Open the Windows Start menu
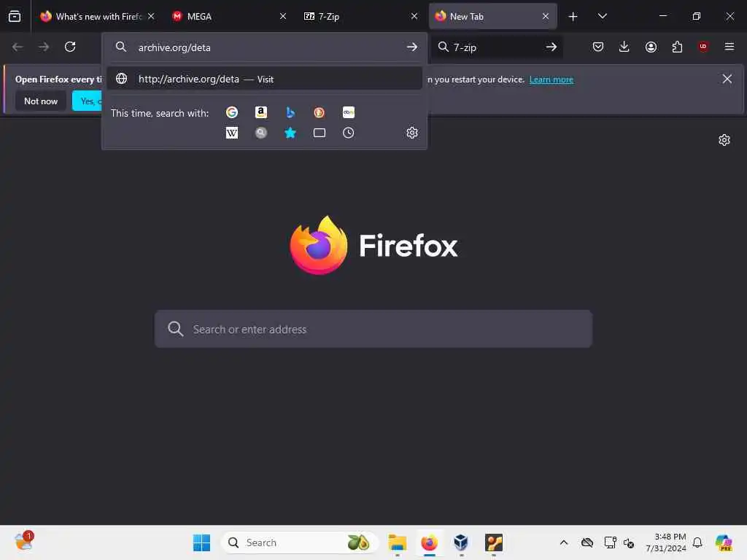The height and width of the screenshot is (560, 747). [x=201, y=542]
